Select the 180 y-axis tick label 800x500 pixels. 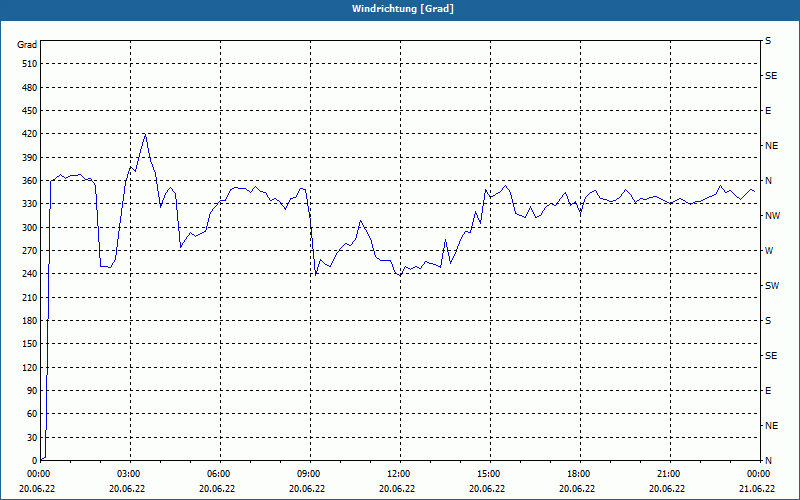point(30,321)
